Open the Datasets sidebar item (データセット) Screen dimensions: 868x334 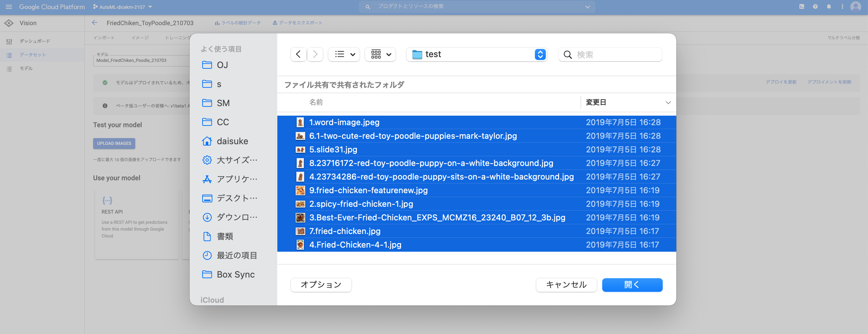click(42, 55)
